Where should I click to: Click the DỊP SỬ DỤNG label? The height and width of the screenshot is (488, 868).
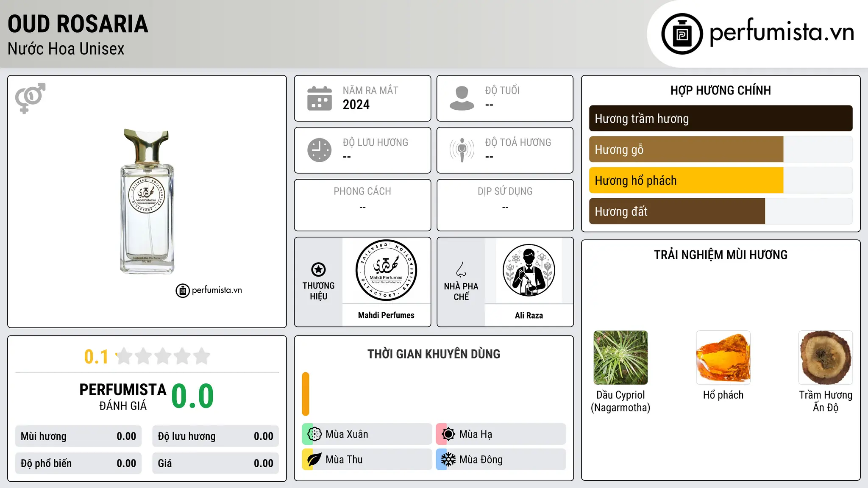(505, 191)
